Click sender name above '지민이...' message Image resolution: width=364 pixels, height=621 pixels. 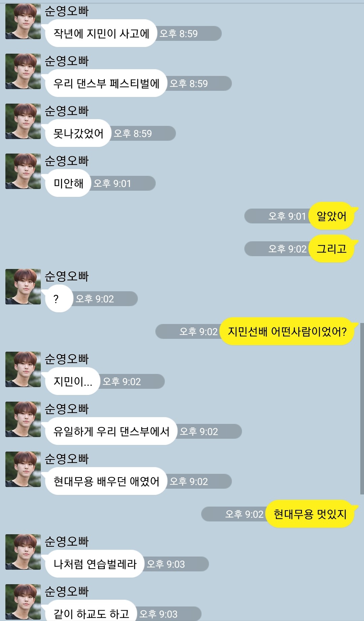click(x=67, y=359)
